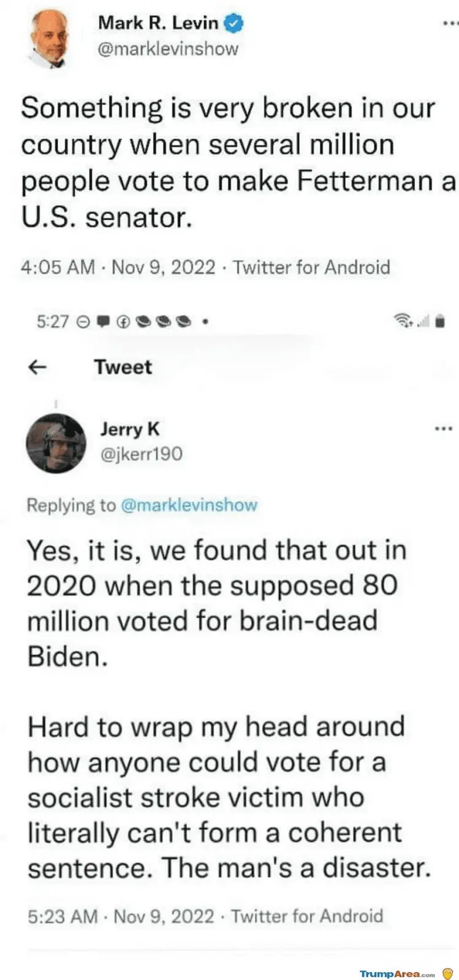
Task: Tap the cellular signal bars icon
Action: (x=422, y=321)
